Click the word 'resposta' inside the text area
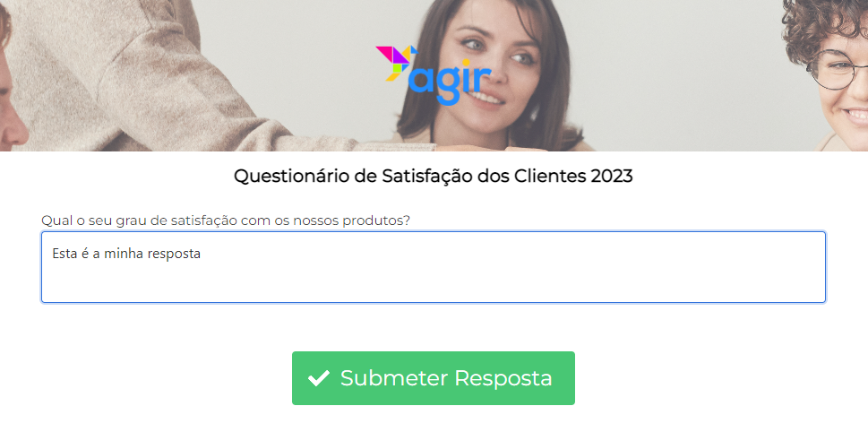The image size is (868, 432). 177,255
